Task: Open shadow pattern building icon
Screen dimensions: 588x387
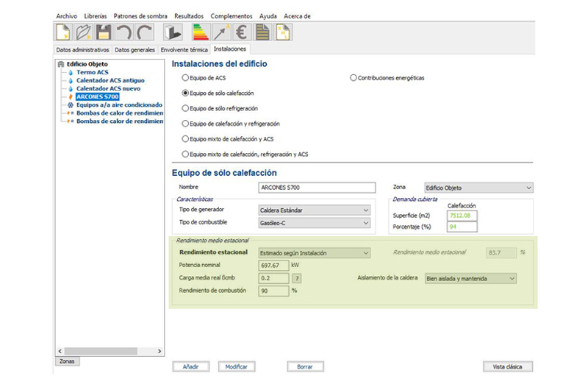Action: point(173,32)
